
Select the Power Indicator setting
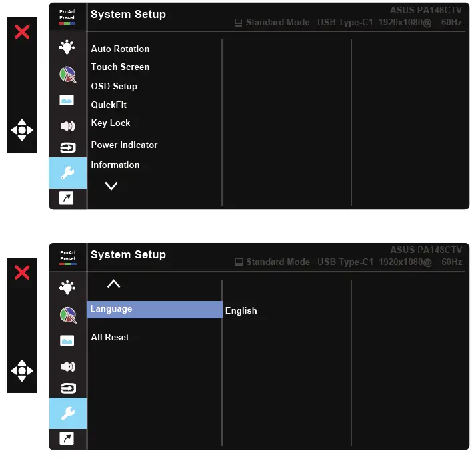(x=124, y=145)
